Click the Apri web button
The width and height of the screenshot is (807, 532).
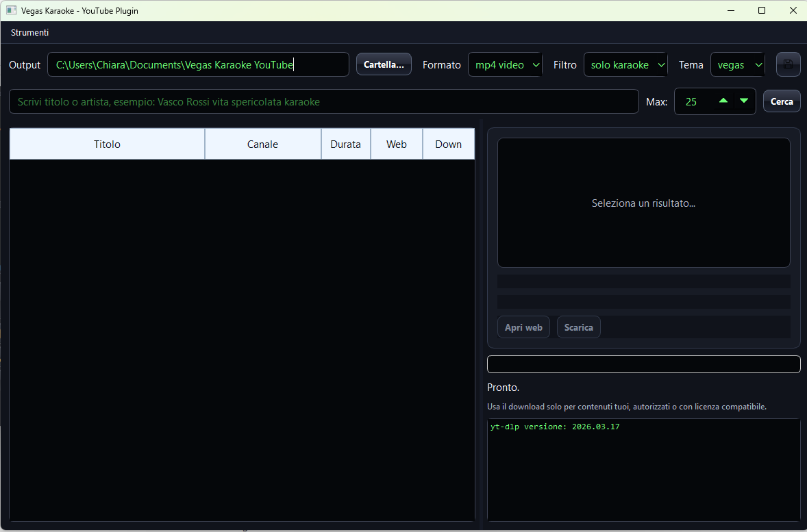coord(523,327)
